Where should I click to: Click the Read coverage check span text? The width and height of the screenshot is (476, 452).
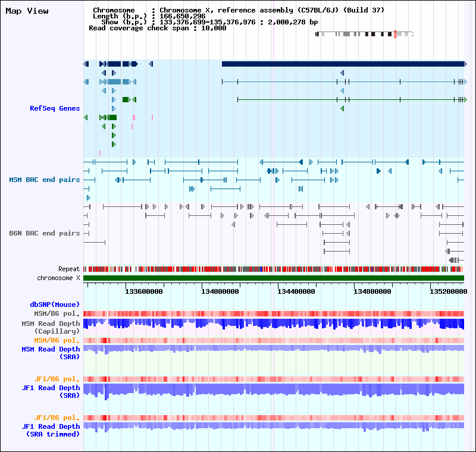(x=158, y=28)
